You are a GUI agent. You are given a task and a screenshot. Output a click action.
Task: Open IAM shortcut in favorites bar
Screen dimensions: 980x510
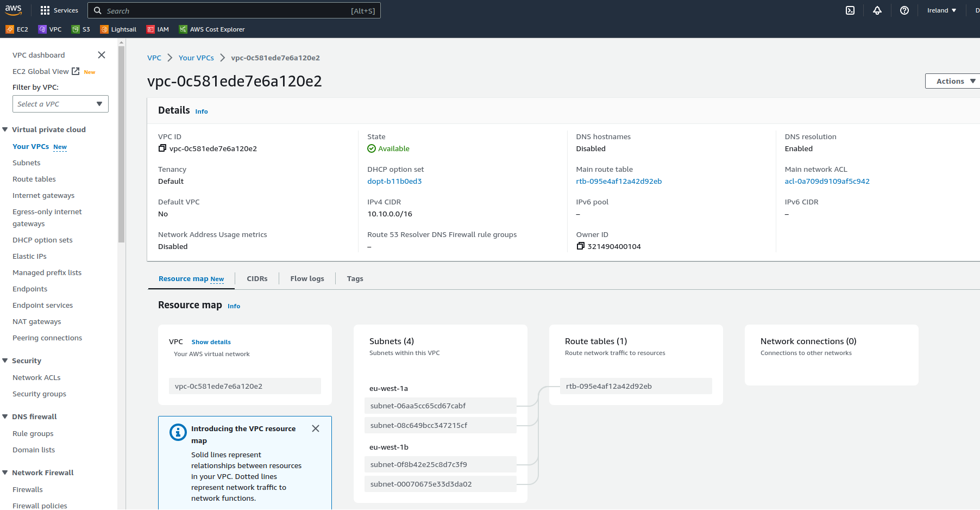(158, 29)
